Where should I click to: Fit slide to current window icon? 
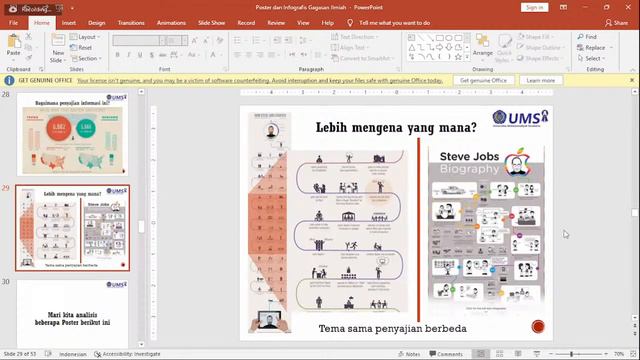tap(633, 354)
